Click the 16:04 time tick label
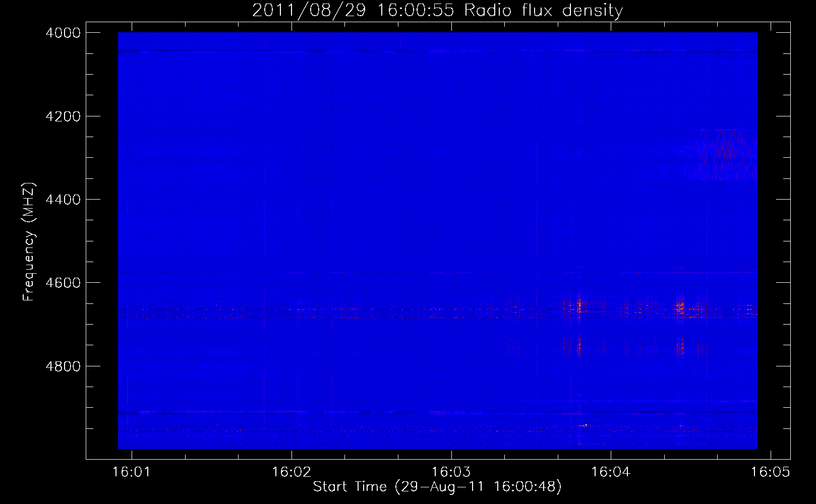 coord(611,472)
